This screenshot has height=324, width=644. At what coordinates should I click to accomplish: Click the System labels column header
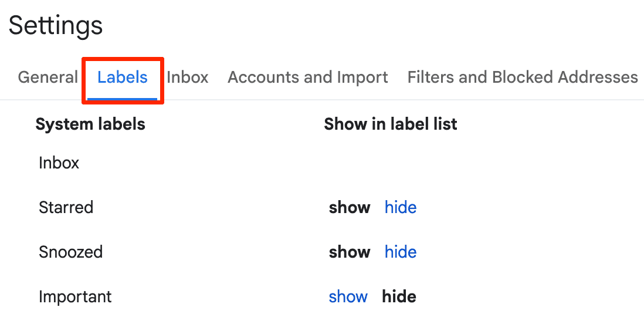90,124
